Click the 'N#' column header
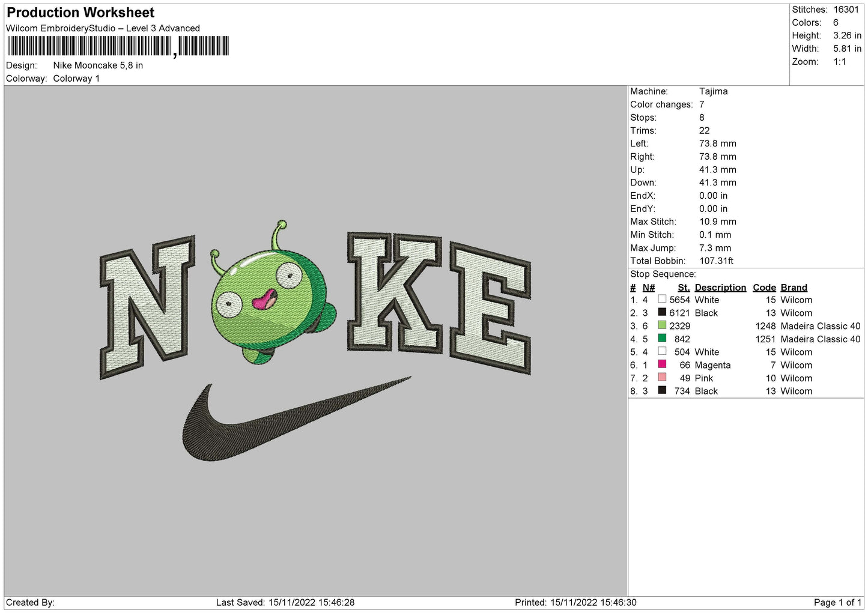This screenshot has width=868, height=613. coord(649,288)
